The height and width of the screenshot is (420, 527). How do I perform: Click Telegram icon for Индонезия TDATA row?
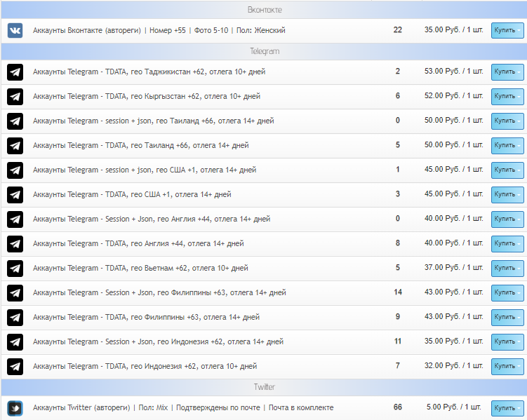[x=15, y=366]
